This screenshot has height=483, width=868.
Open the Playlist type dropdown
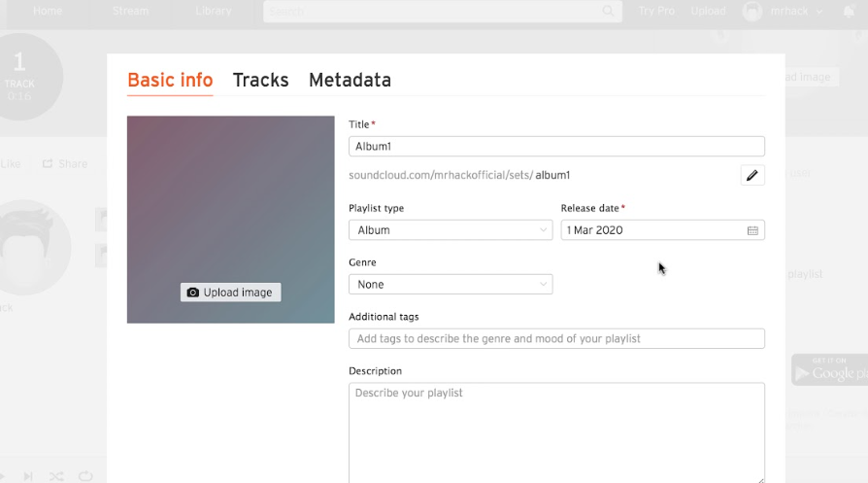[x=451, y=230]
